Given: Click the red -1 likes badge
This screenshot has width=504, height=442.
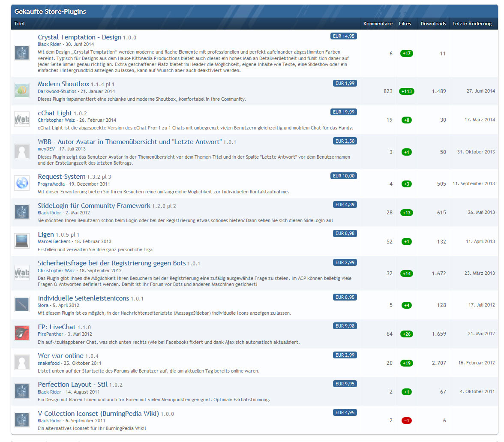Looking at the screenshot, I should (406, 421).
